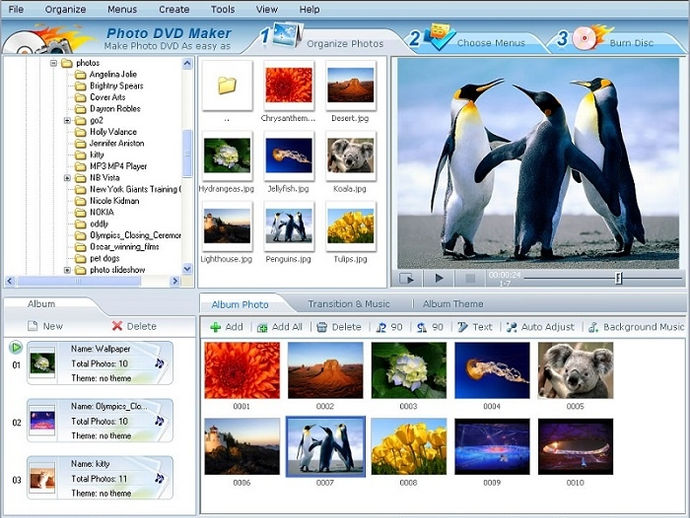The height and width of the screenshot is (518, 690).
Task: Click the preview progress slider handle
Action: 619,278
